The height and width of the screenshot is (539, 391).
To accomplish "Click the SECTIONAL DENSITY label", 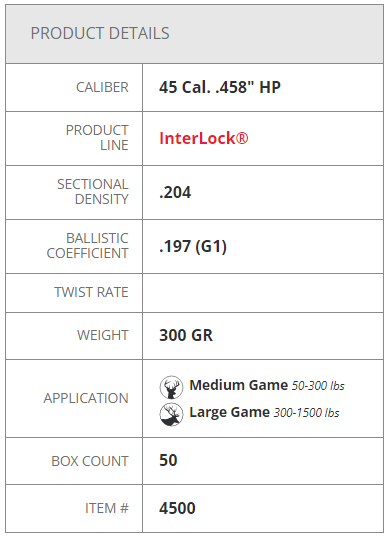I will point(93,192).
